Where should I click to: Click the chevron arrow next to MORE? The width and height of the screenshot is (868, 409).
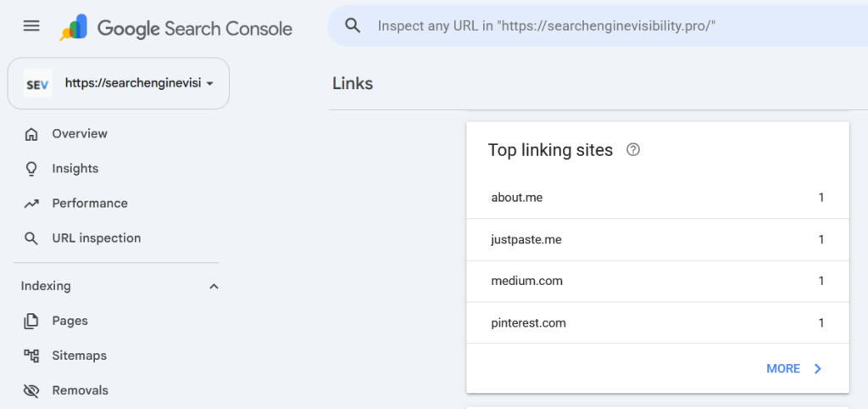(x=818, y=368)
